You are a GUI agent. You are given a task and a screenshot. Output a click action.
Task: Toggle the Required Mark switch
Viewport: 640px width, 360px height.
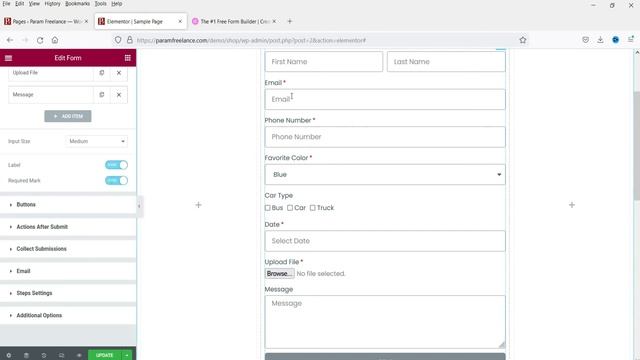click(116, 180)
